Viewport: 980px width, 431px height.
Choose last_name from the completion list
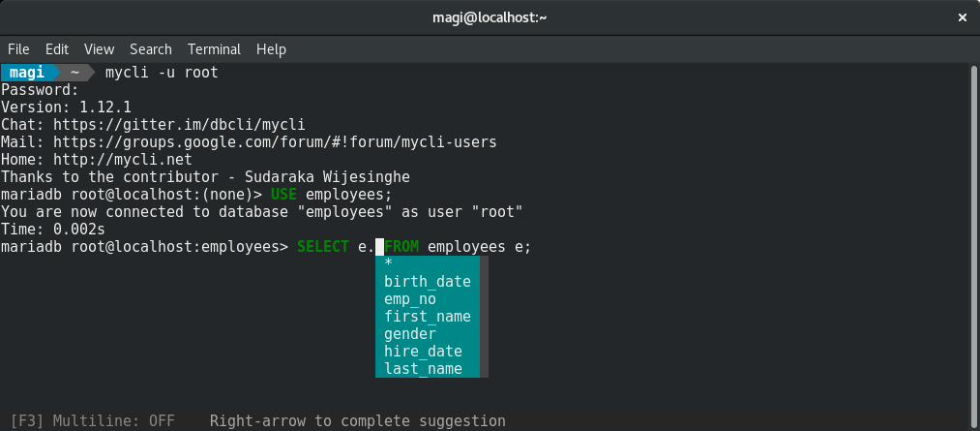428,369
